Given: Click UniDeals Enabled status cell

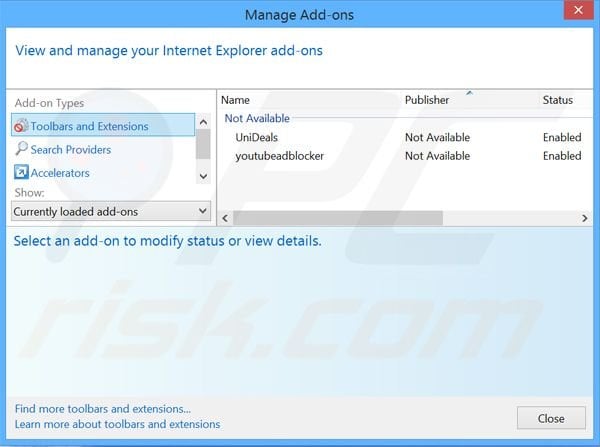Looking at the screenshot, I should (562, 137).
